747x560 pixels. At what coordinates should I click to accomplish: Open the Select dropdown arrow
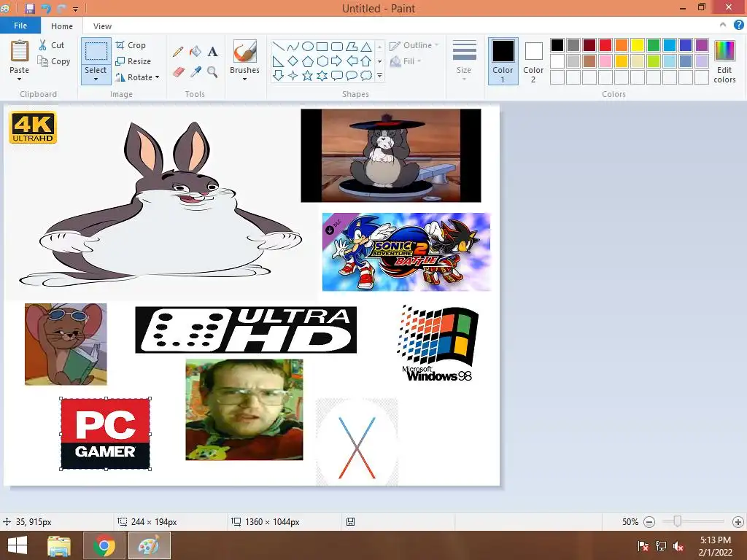click(96, 79)
